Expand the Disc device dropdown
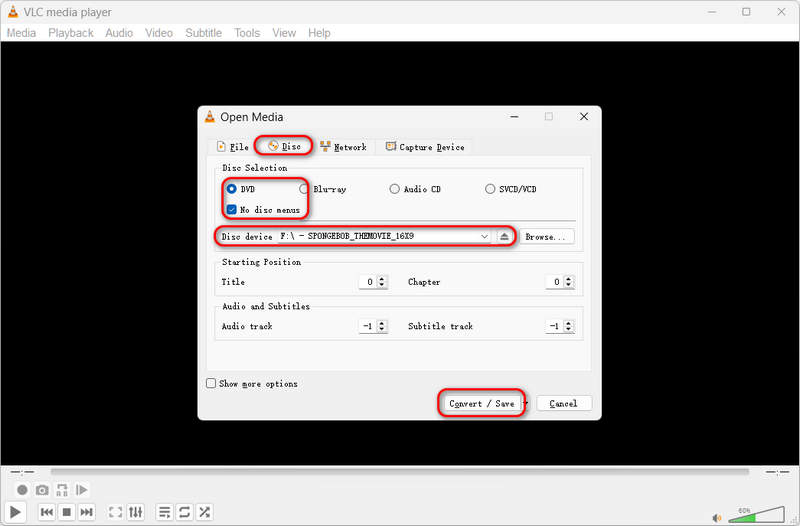This screenshot has width=800, height=526. [x=484, y=236]
